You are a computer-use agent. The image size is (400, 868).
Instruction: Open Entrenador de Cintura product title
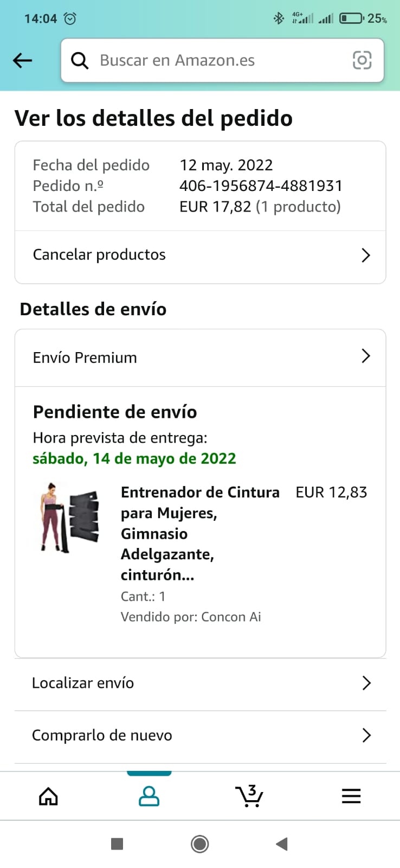(200, 533)
